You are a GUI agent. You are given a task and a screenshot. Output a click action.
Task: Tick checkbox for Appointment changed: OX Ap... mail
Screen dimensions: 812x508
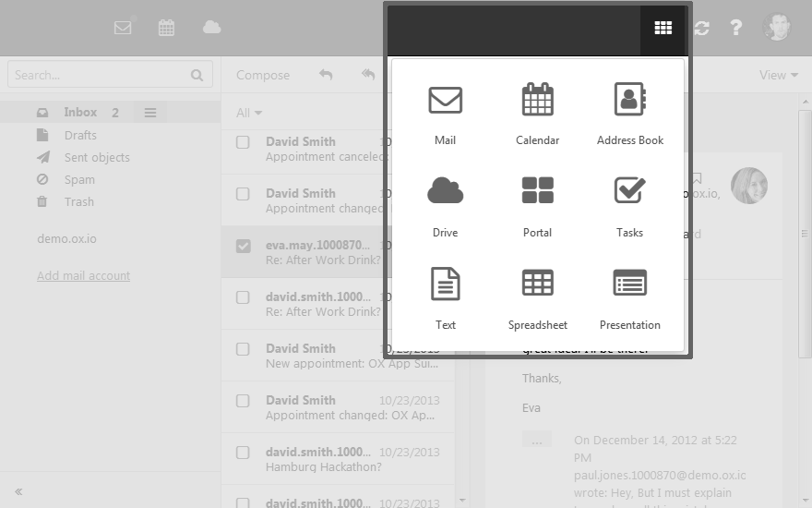click(x=243, y=401)
